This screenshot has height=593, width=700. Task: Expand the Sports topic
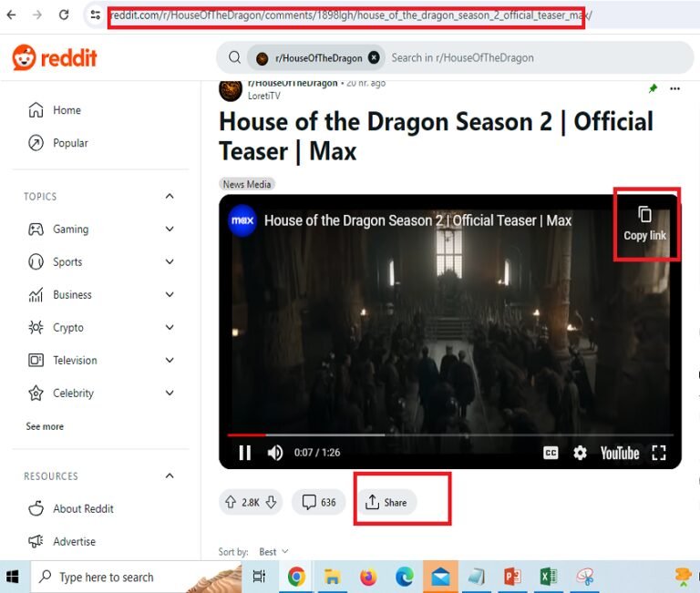170,261
